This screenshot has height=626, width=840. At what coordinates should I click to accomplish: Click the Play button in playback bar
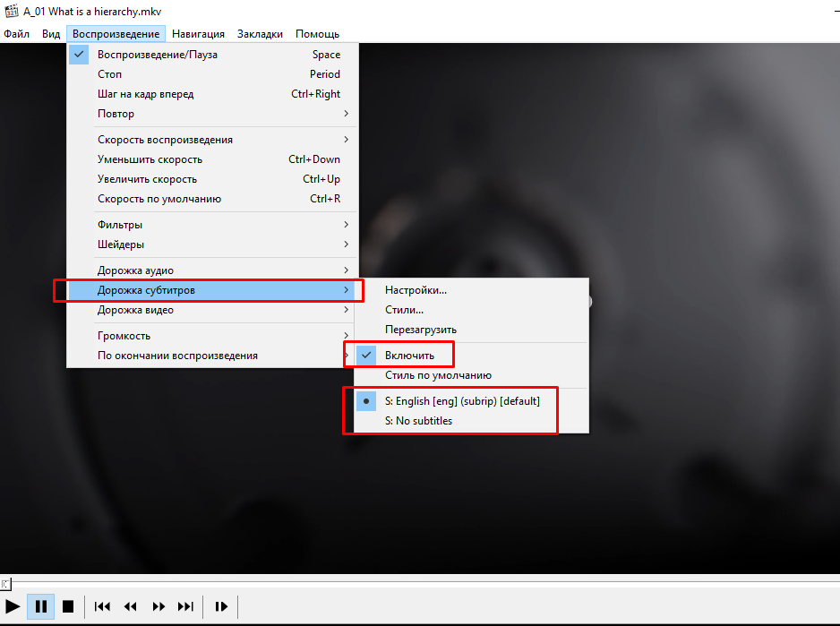[13, 606]
